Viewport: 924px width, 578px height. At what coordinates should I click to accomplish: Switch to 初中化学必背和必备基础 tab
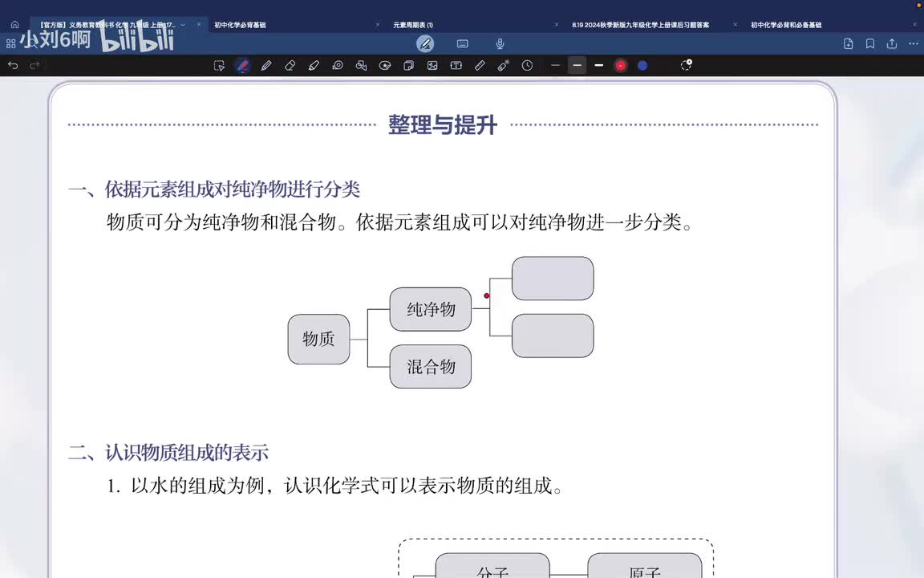[786, 25]
